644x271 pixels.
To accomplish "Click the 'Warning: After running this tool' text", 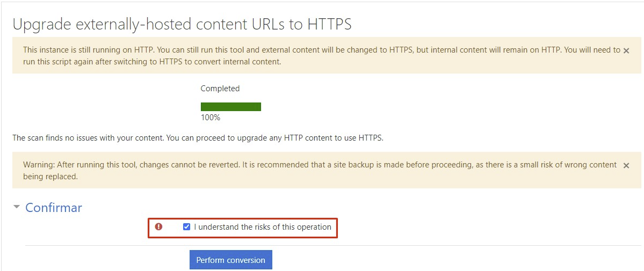I will [320, 165].
